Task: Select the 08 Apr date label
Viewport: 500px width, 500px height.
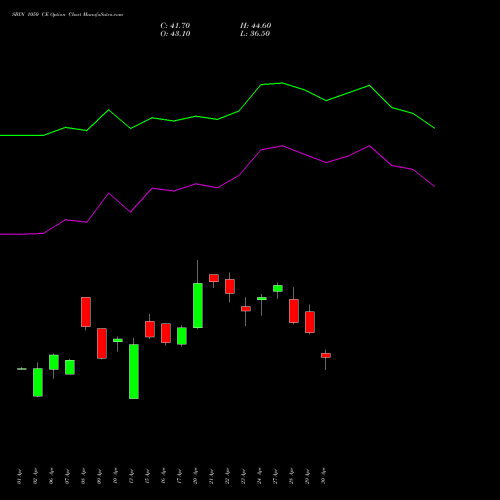Action: 83,476
